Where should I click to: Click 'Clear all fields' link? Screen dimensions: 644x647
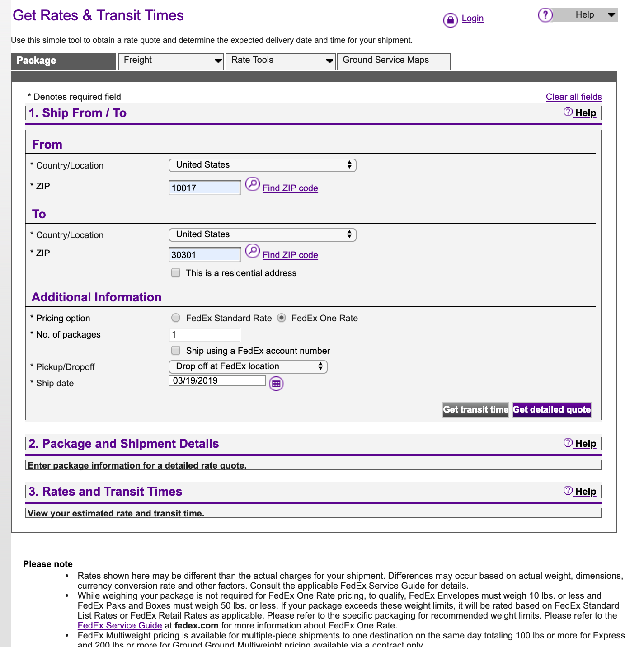(574, 97)
